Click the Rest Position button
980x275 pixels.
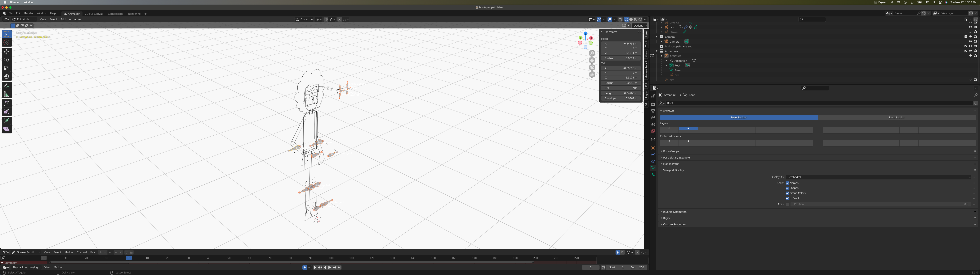(x=897, y=117)
